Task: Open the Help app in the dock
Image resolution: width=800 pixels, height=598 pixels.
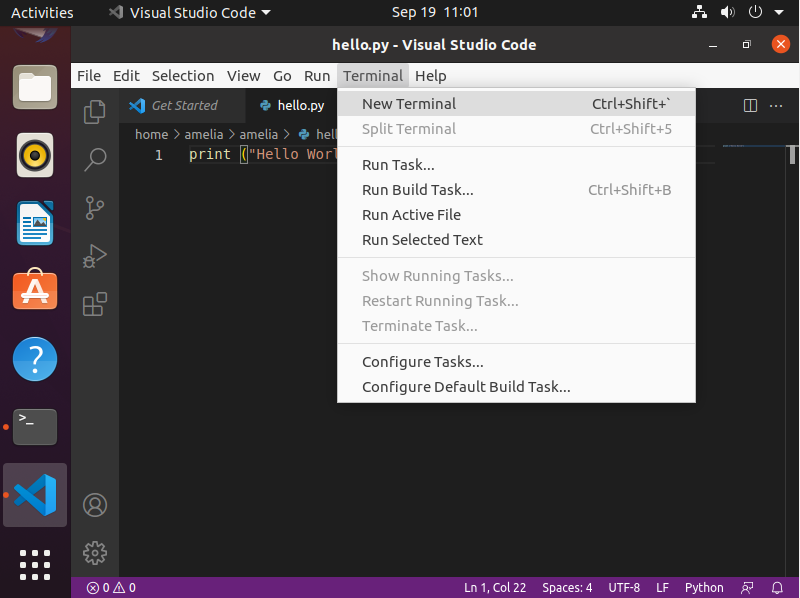Action: [35, 359]
